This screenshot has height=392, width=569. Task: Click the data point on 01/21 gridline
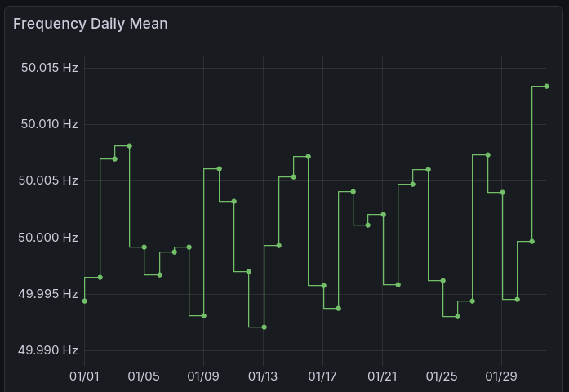tap(383, 215)
